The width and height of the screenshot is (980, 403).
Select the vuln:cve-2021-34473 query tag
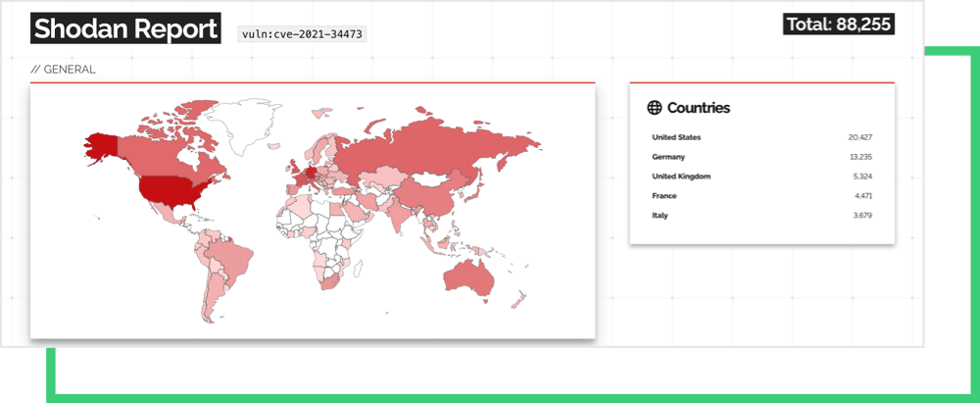pyautogui.click(x=302, y=33)
